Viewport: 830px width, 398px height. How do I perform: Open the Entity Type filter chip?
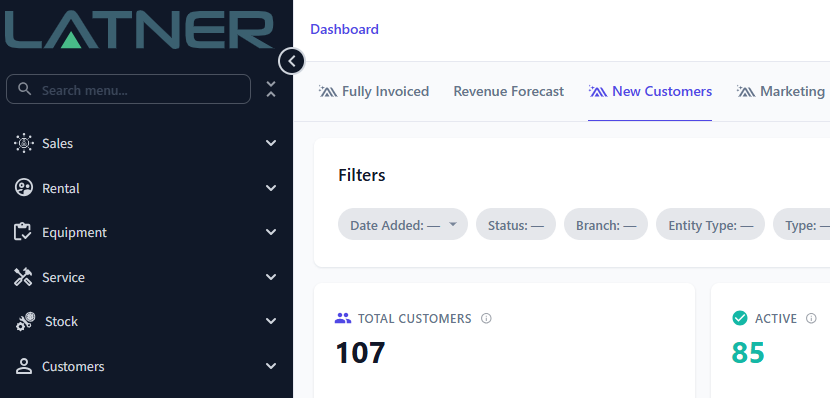click(x=710, y=224)
